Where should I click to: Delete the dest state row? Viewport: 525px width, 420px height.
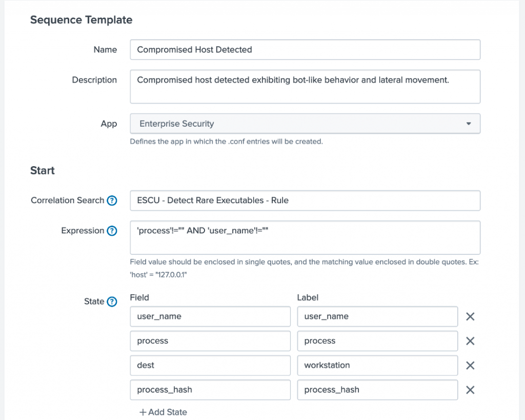point(470,366)
